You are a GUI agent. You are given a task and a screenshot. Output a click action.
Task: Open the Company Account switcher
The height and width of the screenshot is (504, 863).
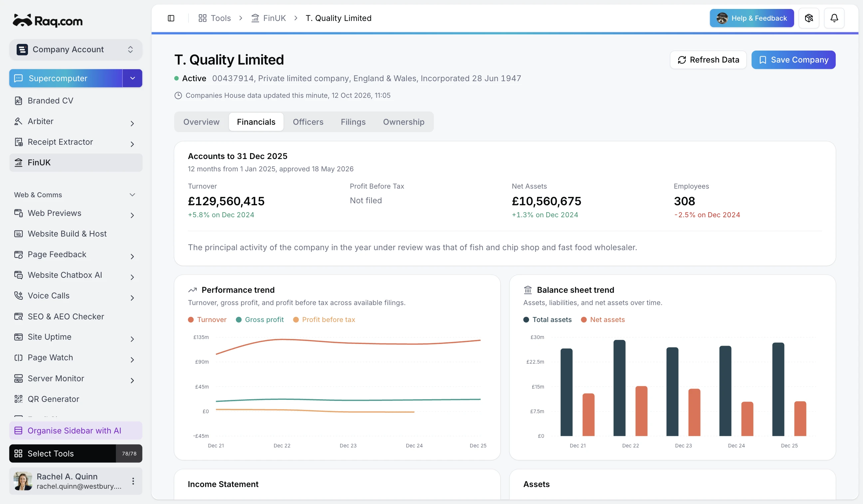click(76, 50)
